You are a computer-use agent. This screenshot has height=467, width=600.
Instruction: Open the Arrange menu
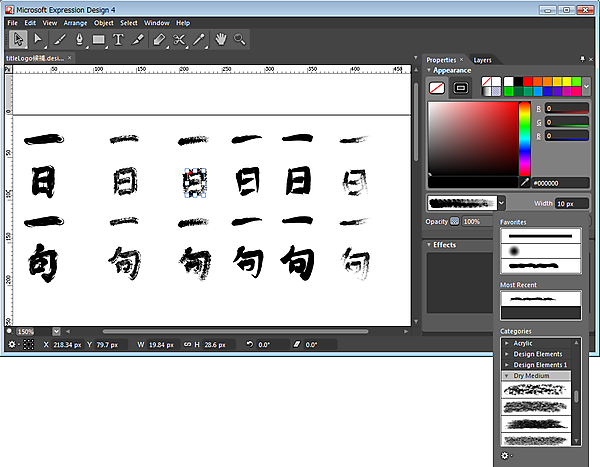click(x=74, y=22)
